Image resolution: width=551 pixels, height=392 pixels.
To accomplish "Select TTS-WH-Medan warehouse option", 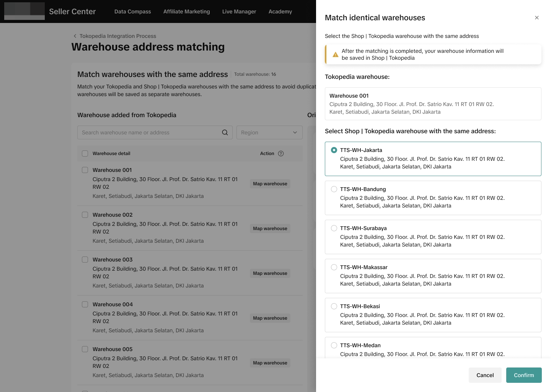I will point(334,345).
